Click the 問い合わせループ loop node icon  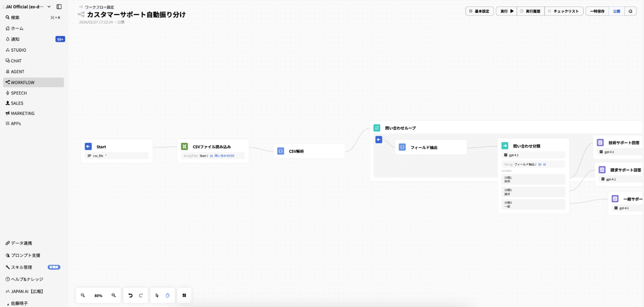pyautogui.click(x=377, y=128)
